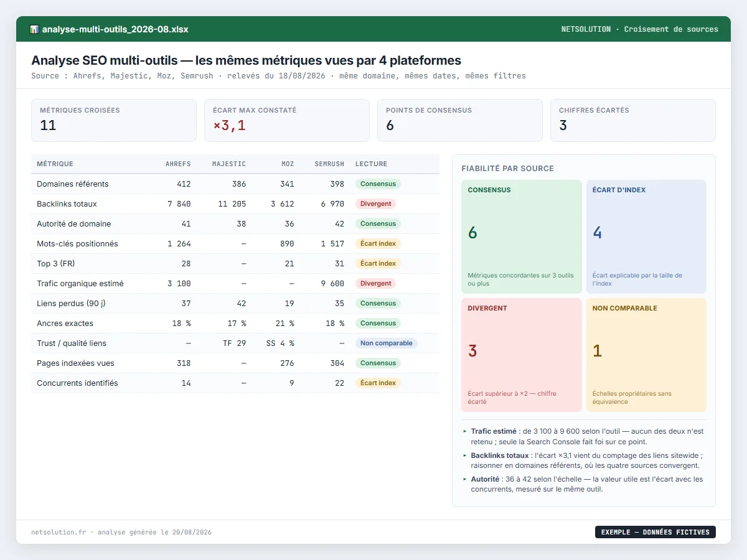The width and height of the screenshot is (747, 560).
Task: Select the Écart max constaté ×3,1 card
Action: [287, 121]
